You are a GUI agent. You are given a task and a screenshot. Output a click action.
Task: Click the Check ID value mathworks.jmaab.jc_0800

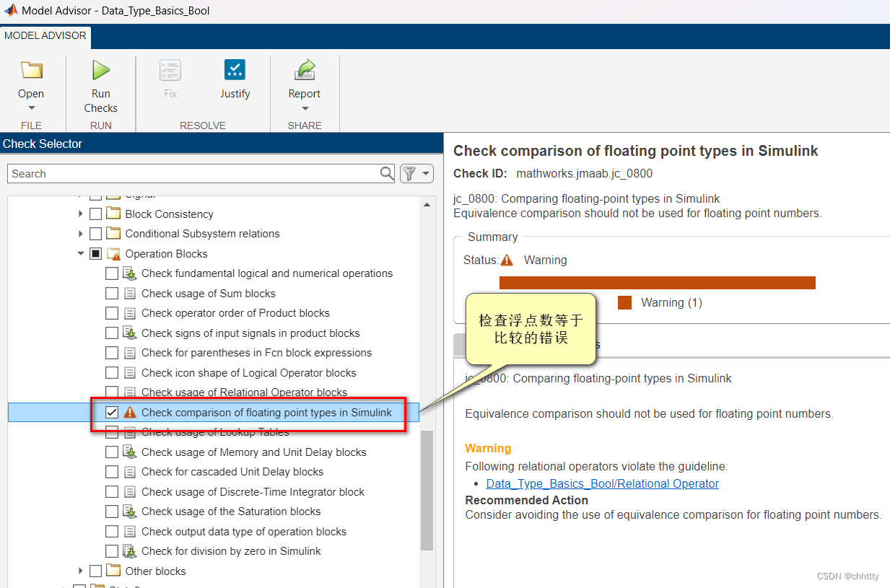click(584, 173)
